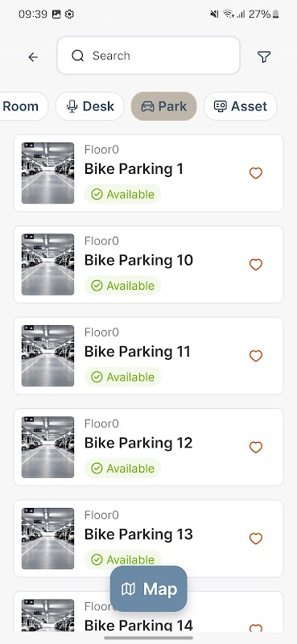Switch to the Asset category tab

pos(241,106)
